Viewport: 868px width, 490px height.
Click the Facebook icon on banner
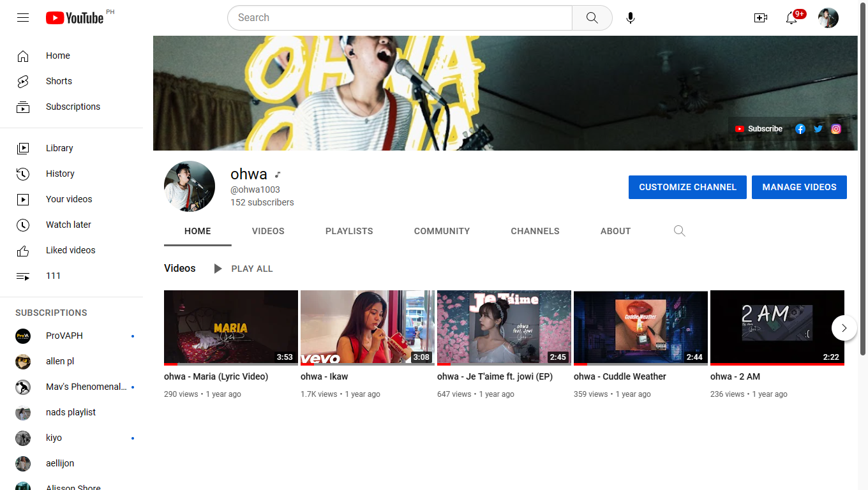click(800, 129)
